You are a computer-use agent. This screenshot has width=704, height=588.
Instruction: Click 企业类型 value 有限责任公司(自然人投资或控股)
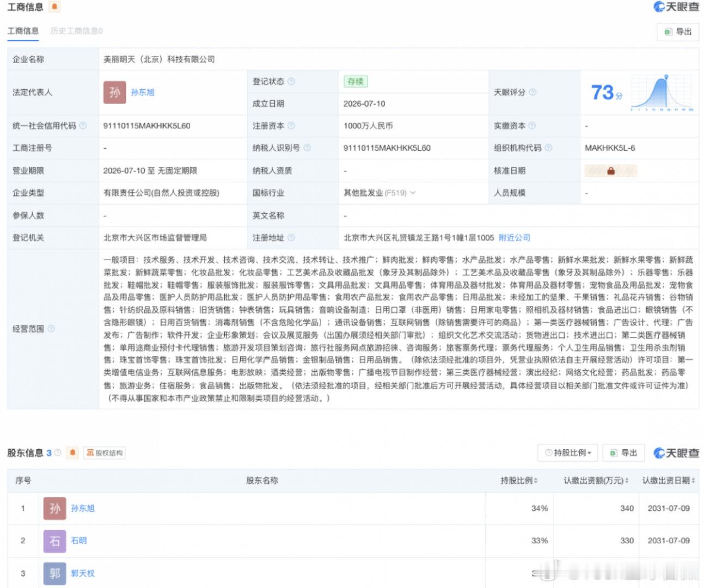click(x=161, y=193)
